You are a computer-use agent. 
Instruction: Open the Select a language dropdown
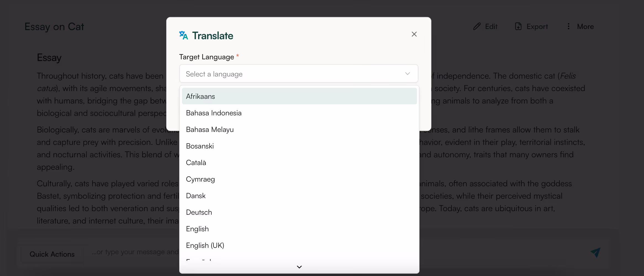point(298,74)
